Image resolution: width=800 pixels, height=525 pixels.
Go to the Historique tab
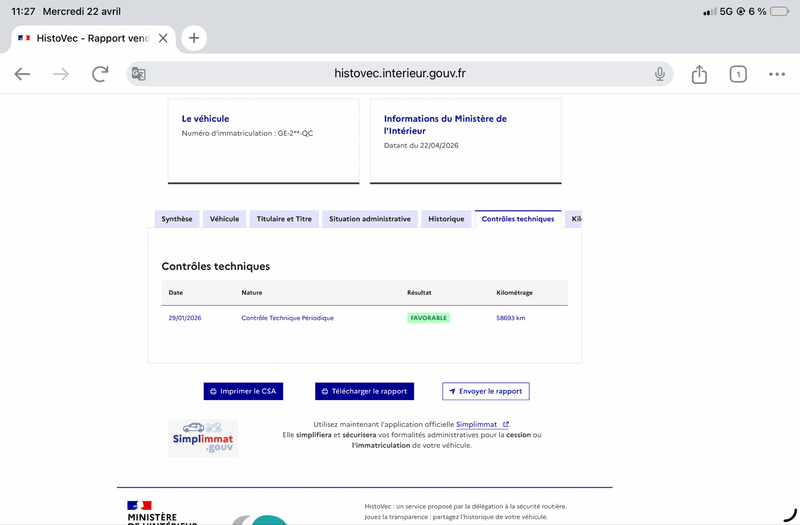pyautogui.click(x=446, y=219)
